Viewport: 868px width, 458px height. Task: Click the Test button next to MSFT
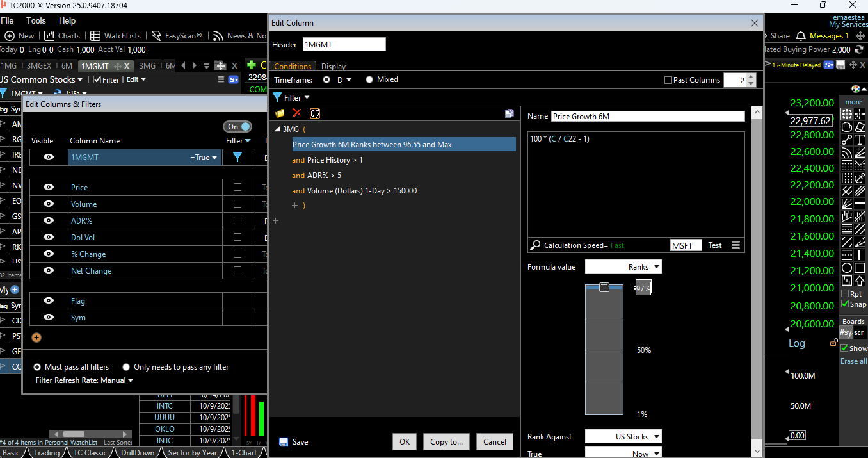(x=714, y=245)
